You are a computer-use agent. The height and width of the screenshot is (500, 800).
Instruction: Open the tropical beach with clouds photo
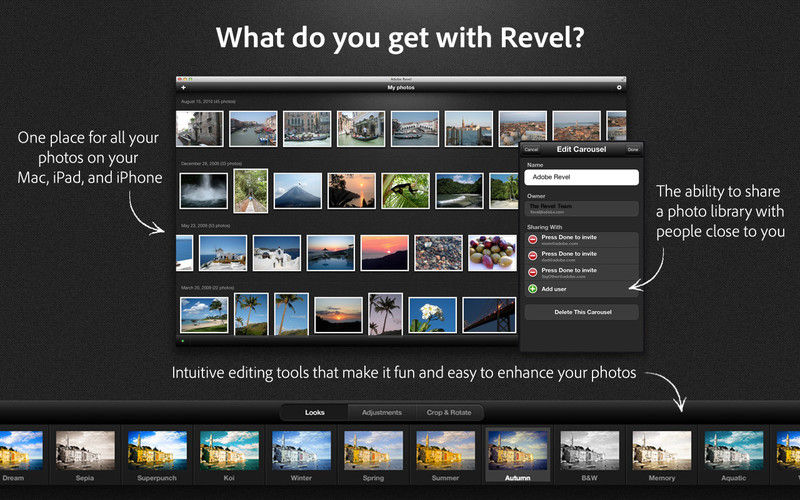(204, 315)
